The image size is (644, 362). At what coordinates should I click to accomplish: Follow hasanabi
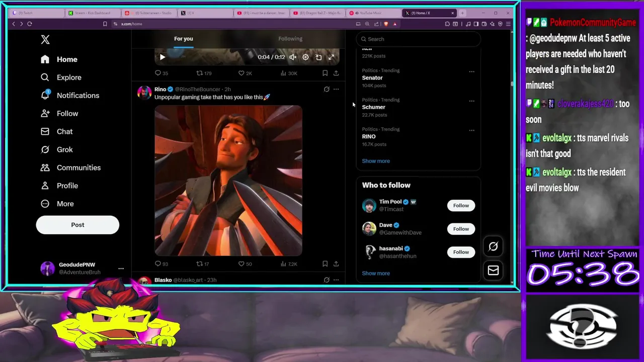pyautogui.click(x=461, y=252)
